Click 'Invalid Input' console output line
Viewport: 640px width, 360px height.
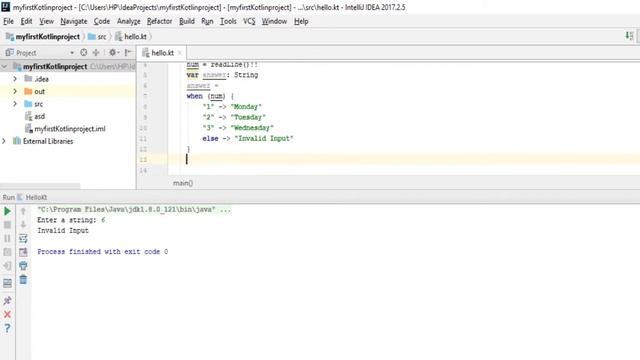pyautogui.click(x=63, y=230)
